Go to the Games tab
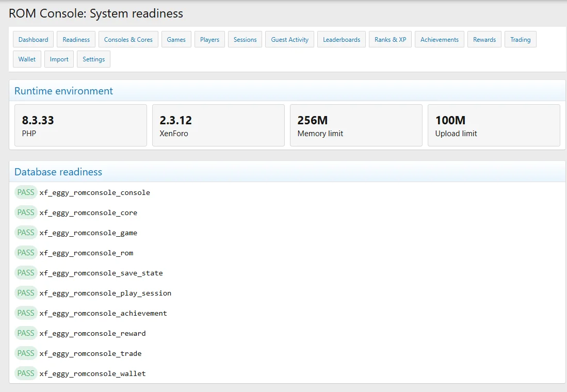This screenshot has width=567, height=392. [176, 39]
